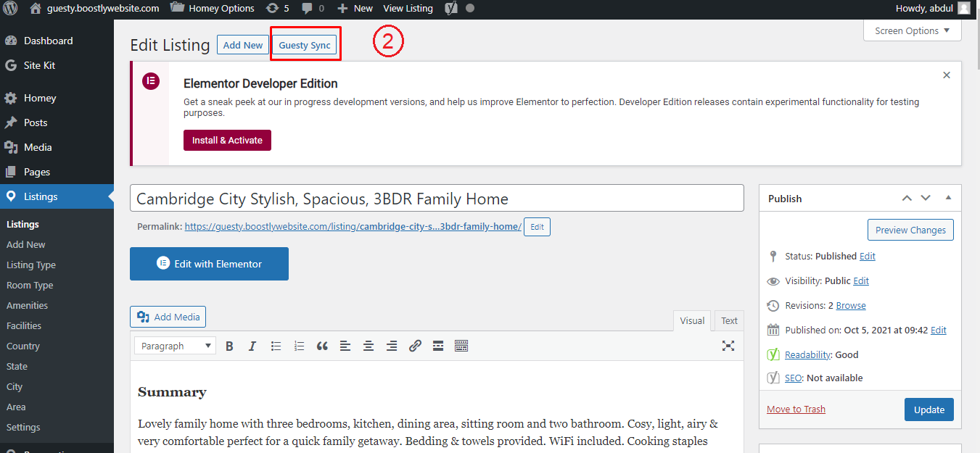Click the Add Media button
This screenshot has width=980, height=453.
[168, 317]
